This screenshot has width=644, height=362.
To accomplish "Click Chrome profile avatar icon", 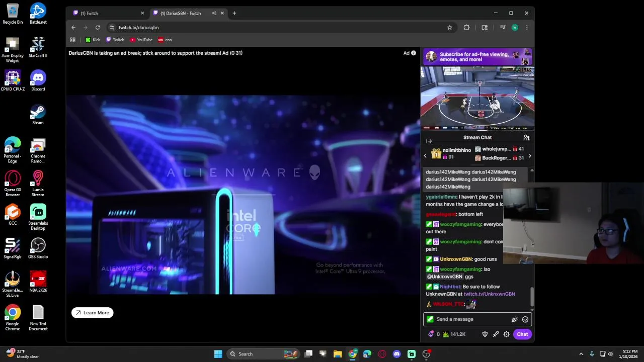I will [515, 28].
